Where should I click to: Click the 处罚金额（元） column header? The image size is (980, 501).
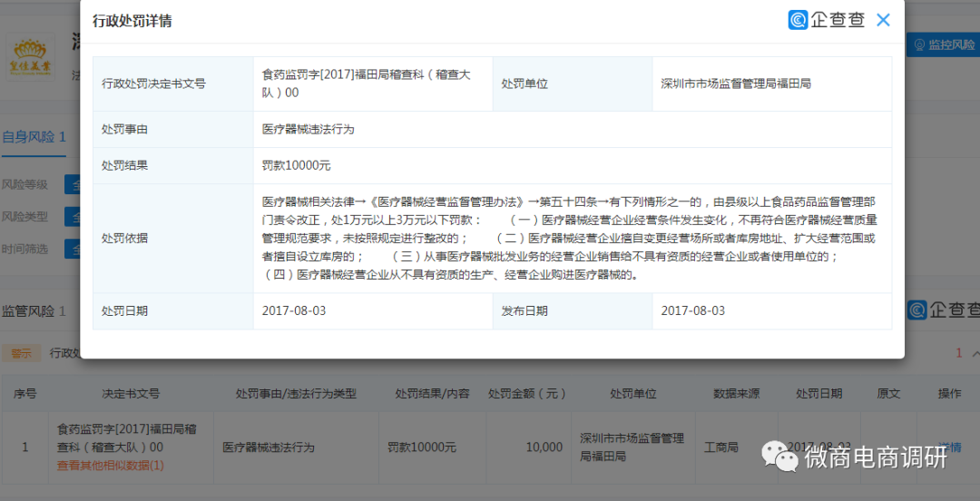527,394
